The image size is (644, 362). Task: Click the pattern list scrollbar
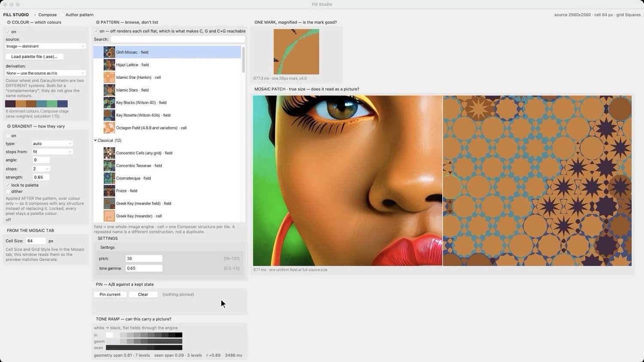243,60
